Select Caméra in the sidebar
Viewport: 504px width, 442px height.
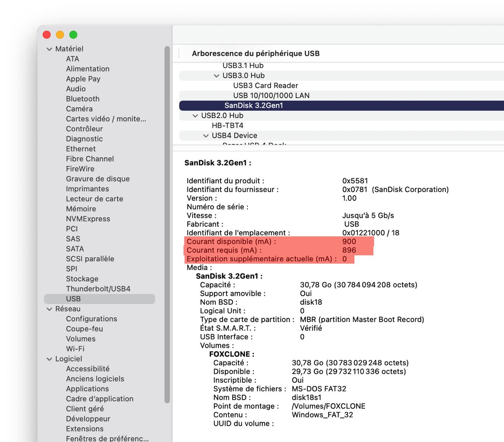79,109
